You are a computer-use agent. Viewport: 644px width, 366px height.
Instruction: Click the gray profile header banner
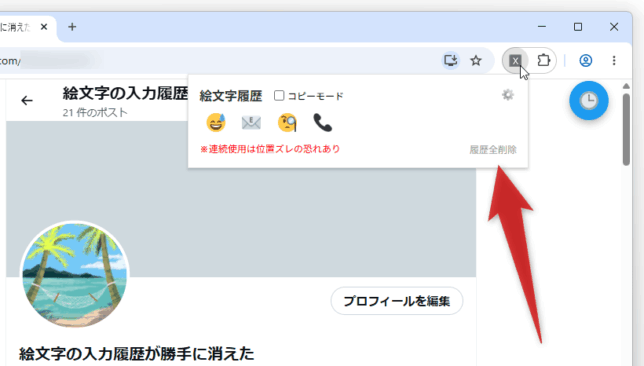point(241,199)
